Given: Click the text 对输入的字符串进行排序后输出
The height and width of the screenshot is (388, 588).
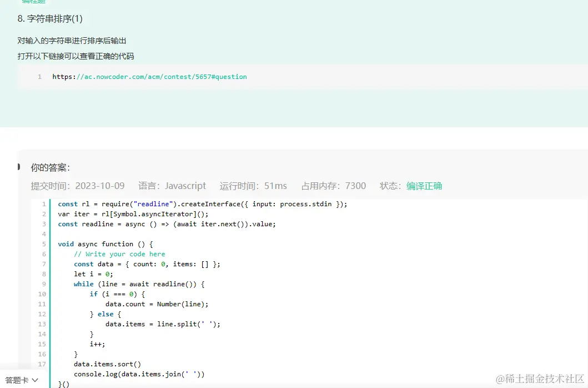Looking at the screenshot, I should click(x=72, y=41).
